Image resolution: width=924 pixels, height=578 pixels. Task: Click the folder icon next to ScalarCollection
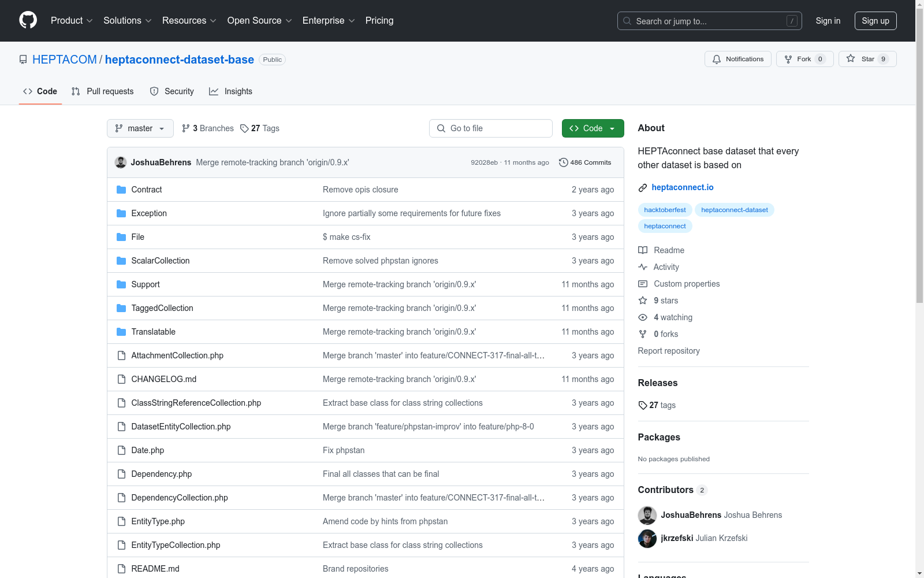121,261
